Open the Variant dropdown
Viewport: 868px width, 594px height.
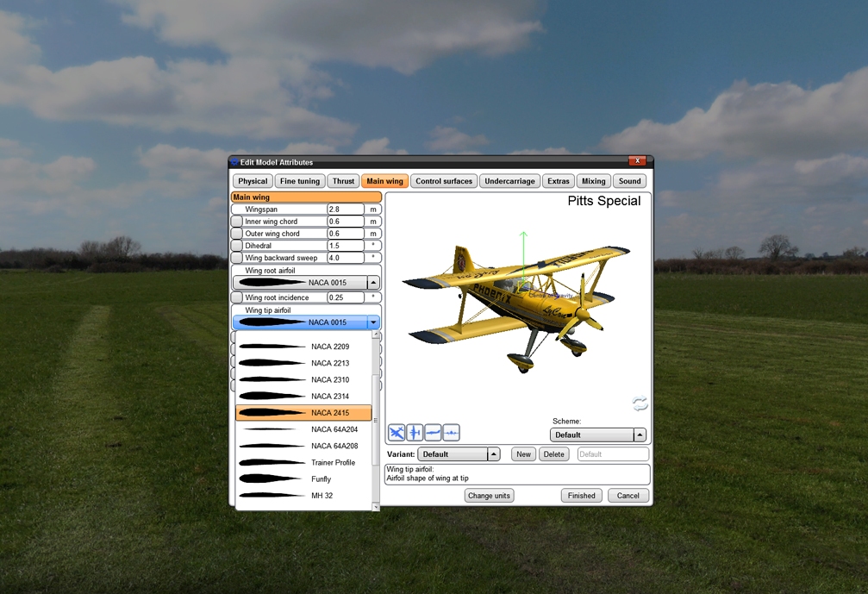coord(493,454)
